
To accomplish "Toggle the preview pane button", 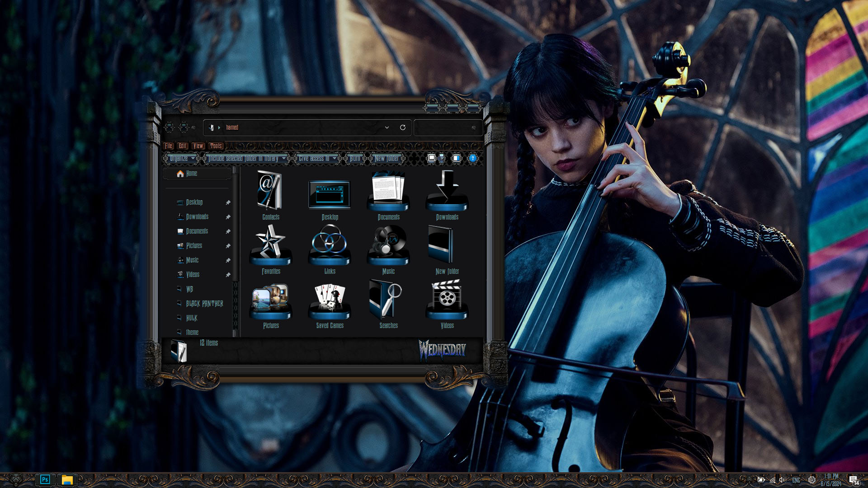I will click(x=457, y=158).
